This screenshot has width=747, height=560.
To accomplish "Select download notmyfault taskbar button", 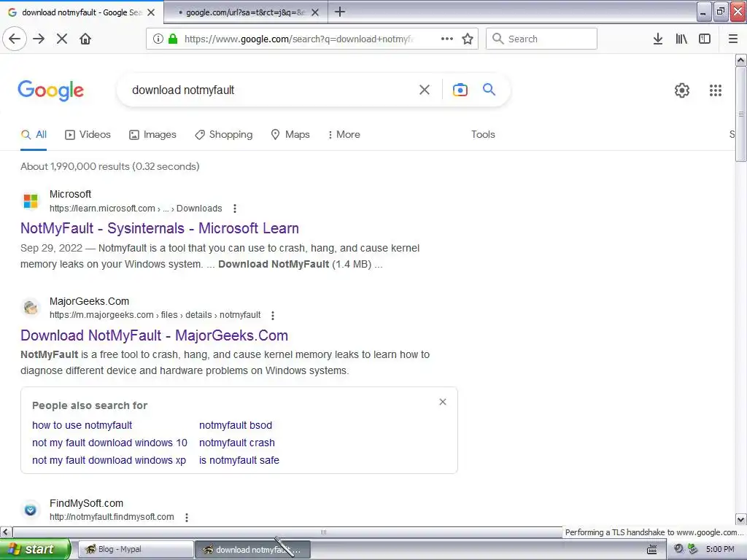I will pyautogui.click(x=253, y=550).
